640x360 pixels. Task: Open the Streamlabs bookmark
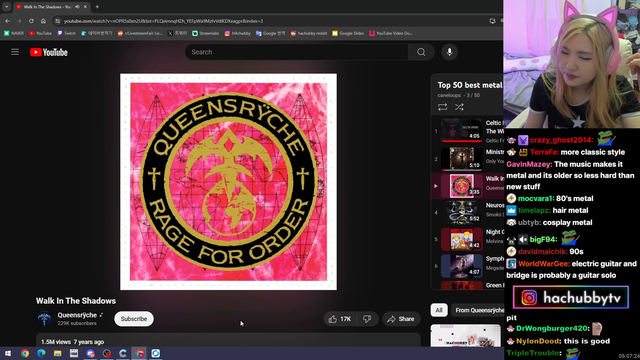[x=206, y=33]
